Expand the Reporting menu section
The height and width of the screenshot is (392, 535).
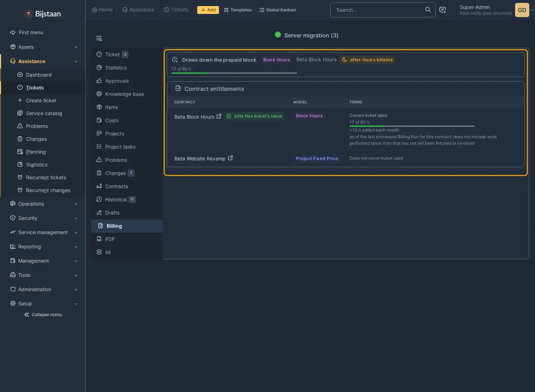[x=43, y=247]
